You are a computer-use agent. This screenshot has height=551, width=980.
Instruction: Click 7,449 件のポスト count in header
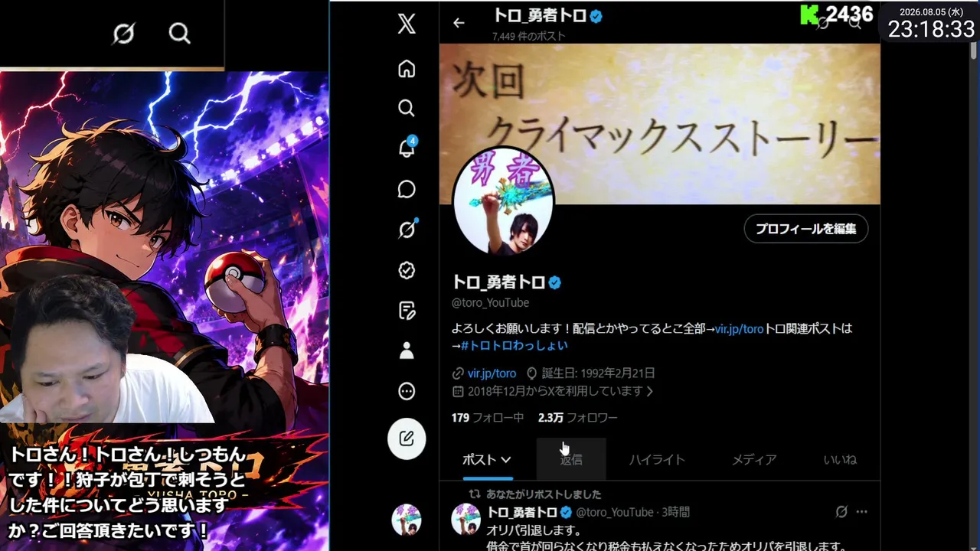(x=529, y=36)
